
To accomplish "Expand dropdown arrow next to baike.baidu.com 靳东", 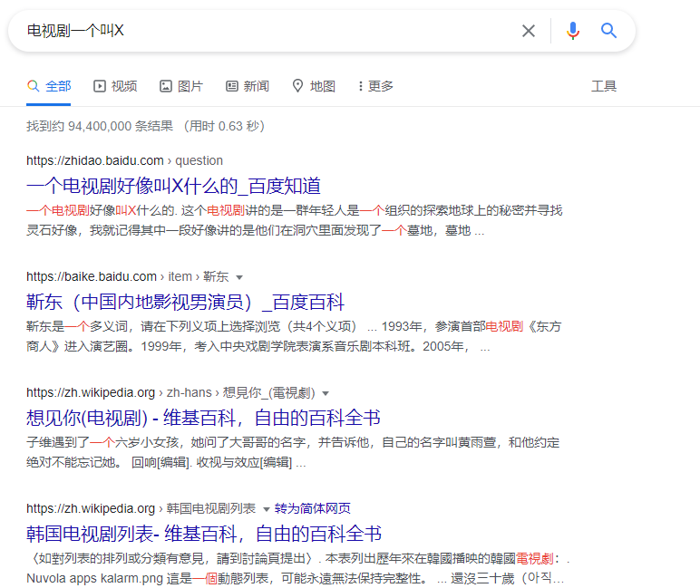I will [239, 277].
